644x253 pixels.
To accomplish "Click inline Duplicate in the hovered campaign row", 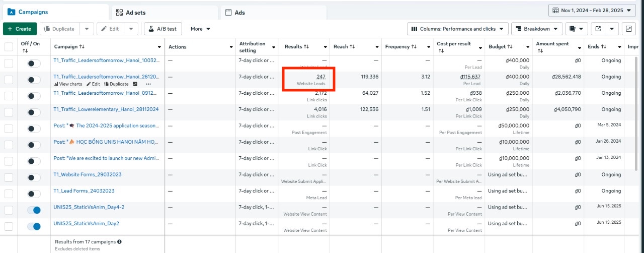I will point(116,84).
